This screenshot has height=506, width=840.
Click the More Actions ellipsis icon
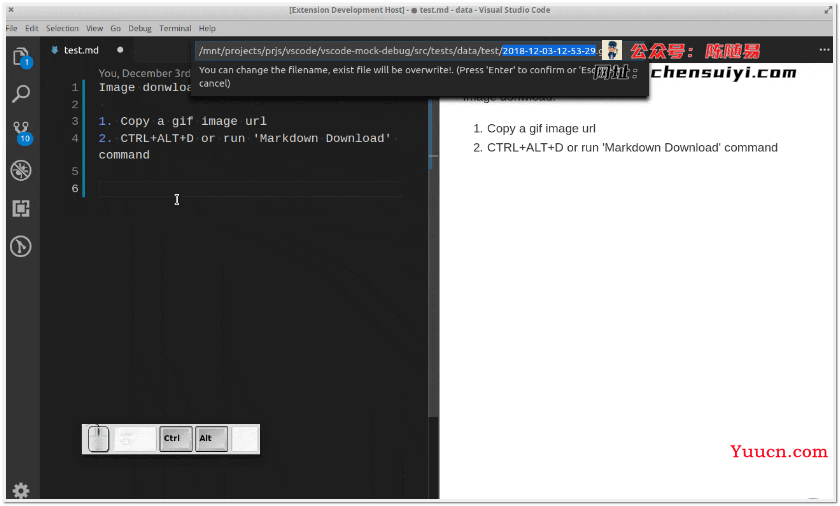pos(824,50)
